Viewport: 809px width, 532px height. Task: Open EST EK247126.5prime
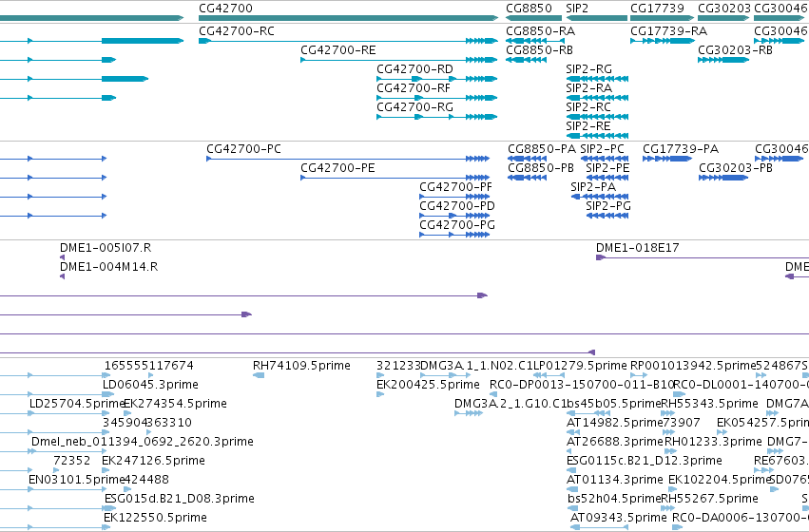(x=106, y=470)
